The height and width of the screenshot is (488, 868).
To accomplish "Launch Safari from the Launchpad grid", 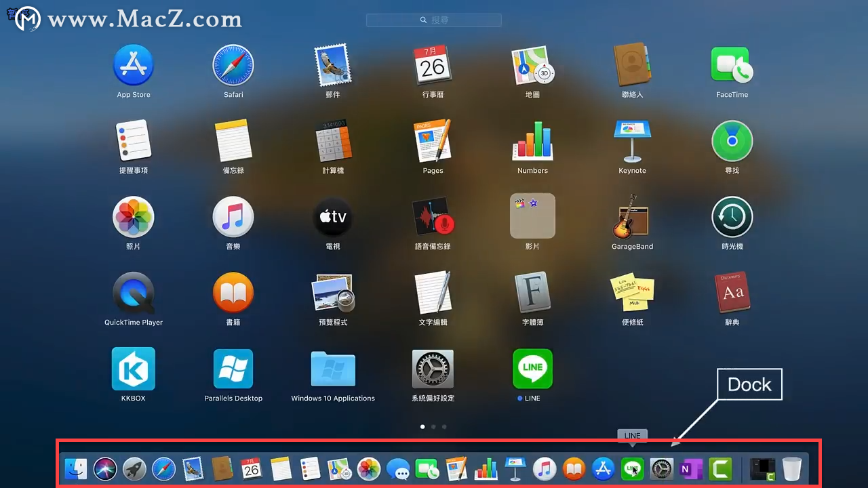I will pos(233,66).
